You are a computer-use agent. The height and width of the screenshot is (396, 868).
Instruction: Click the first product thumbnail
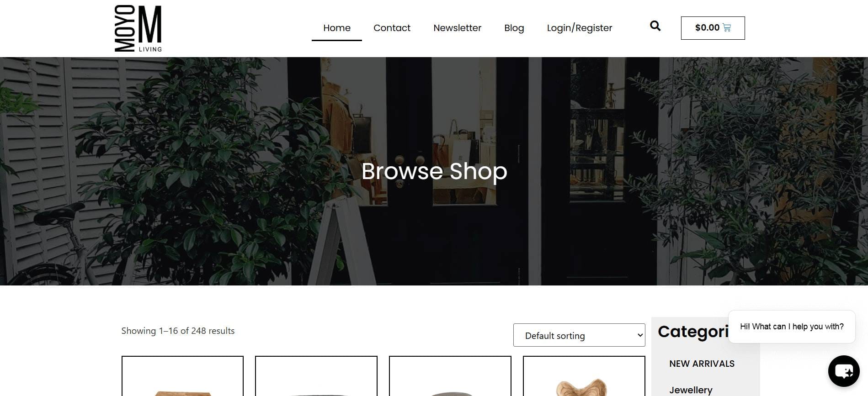[x=182, y=376]
